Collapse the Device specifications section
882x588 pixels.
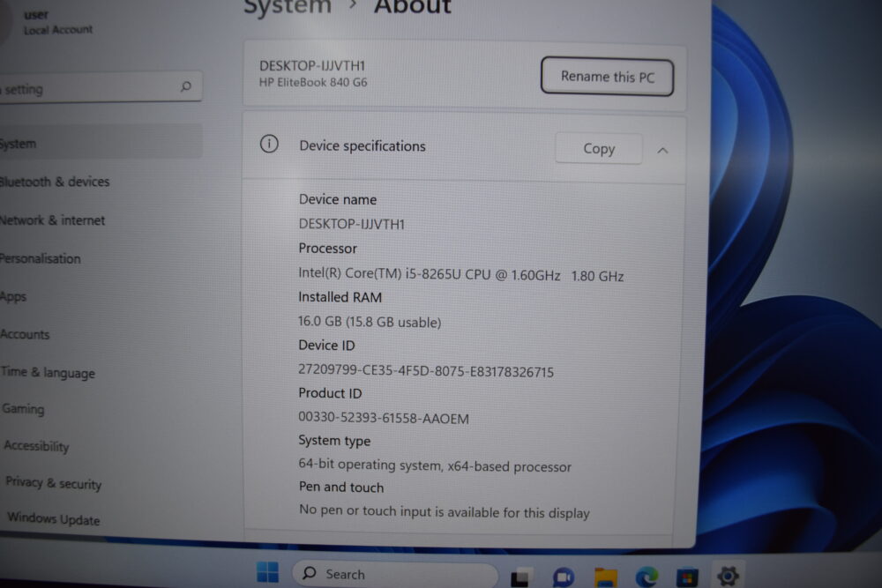click(662, 150)
